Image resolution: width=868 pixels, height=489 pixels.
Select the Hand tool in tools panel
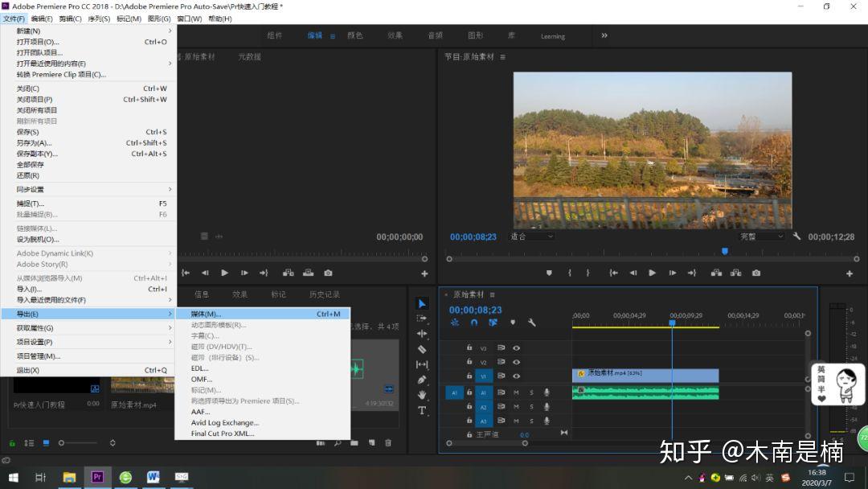pyautogui.click(x=422, y=394)
